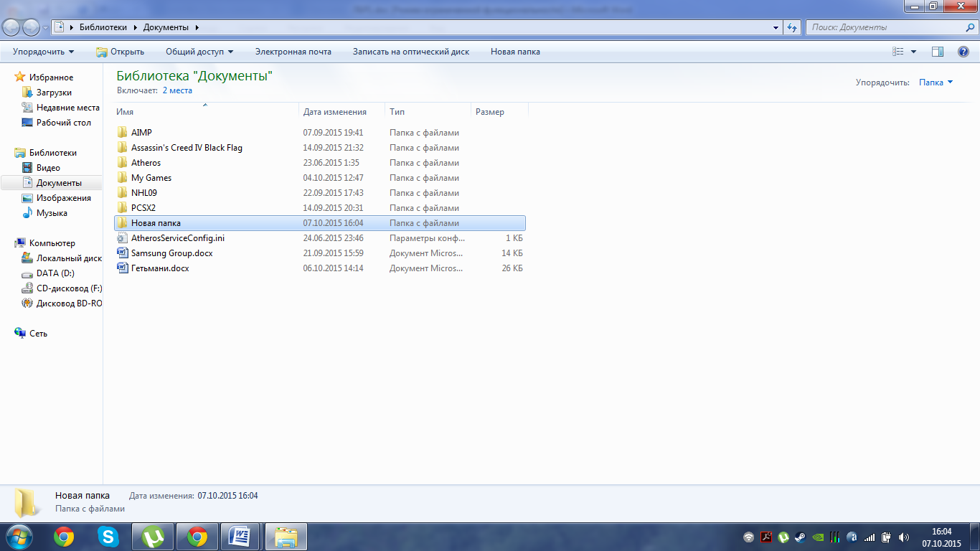Select the Гетьмани.docx Word file icon

coord(122,268)
